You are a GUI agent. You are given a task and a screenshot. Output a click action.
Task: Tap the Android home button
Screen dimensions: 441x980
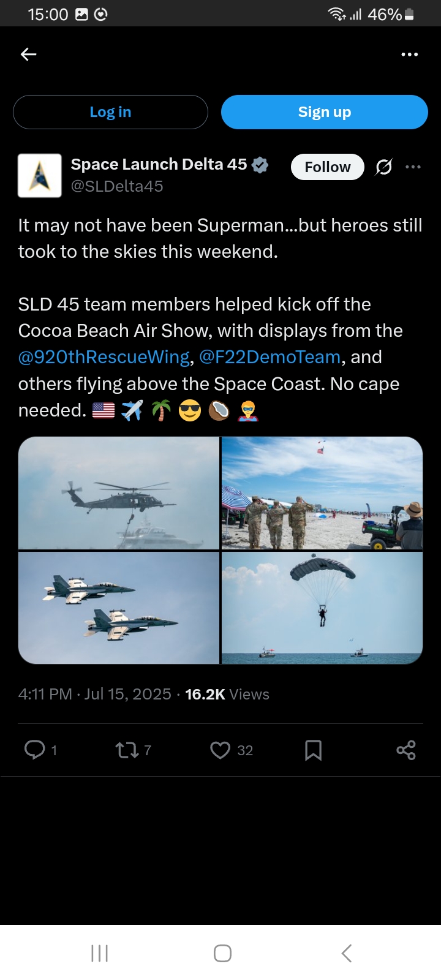(222, 953)
